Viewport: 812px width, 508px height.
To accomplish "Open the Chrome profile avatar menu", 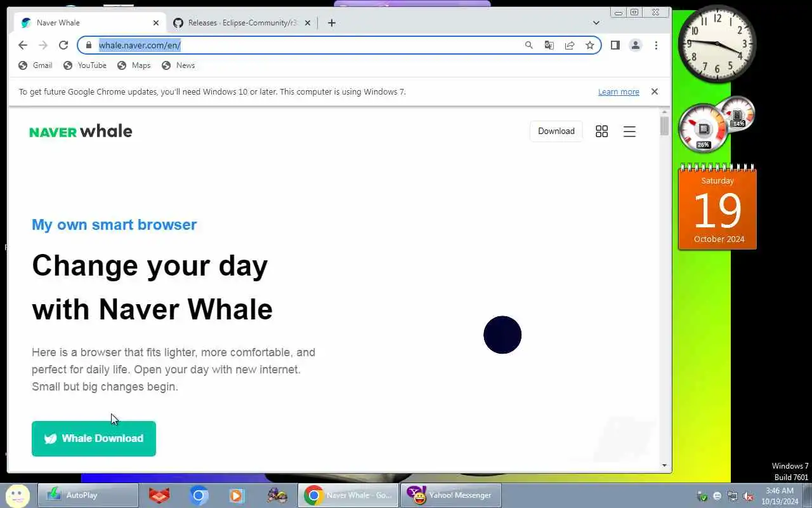I will point(635,45).
